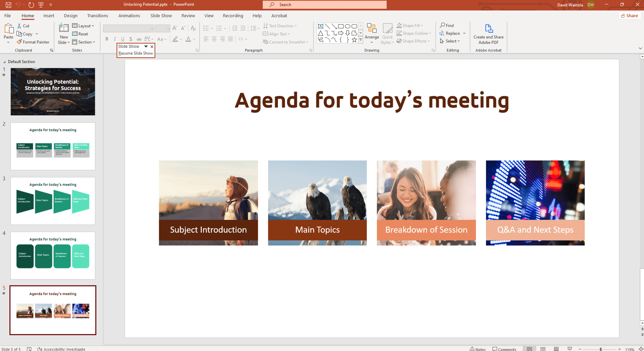Open the Comments pane from status bar

(504, 349)
